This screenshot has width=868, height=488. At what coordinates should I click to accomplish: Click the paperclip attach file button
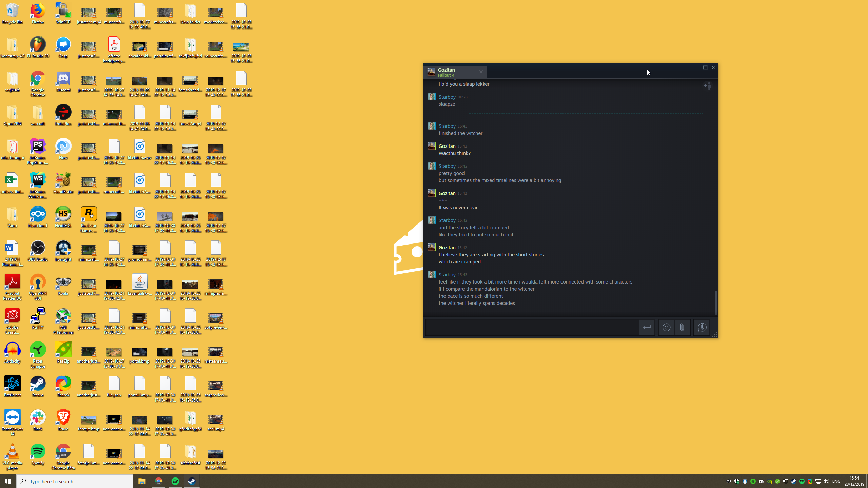(x=682, y=327)
